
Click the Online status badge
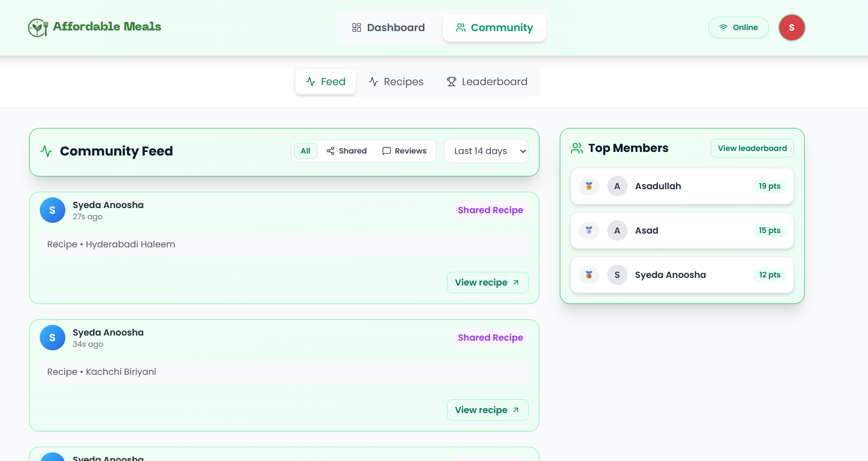point(738,28)
